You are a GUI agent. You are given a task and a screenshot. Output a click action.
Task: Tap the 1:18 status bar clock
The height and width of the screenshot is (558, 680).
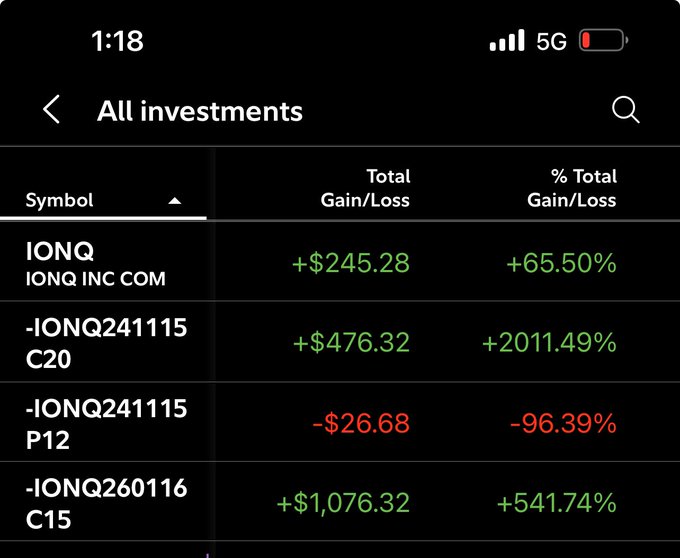point(117,41)
